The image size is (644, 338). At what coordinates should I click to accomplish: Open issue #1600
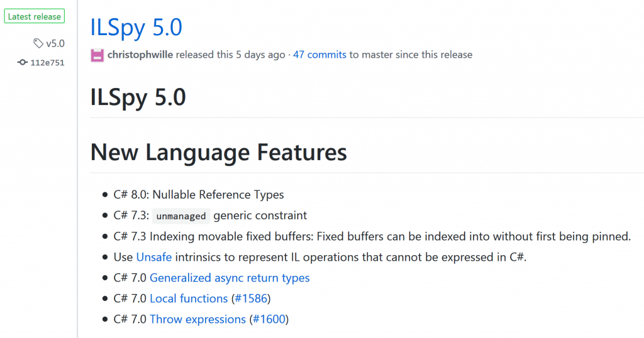[269, 319]
